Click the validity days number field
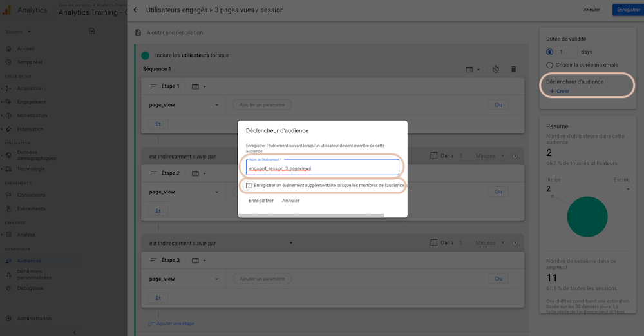644x336 pixels. 566,52
